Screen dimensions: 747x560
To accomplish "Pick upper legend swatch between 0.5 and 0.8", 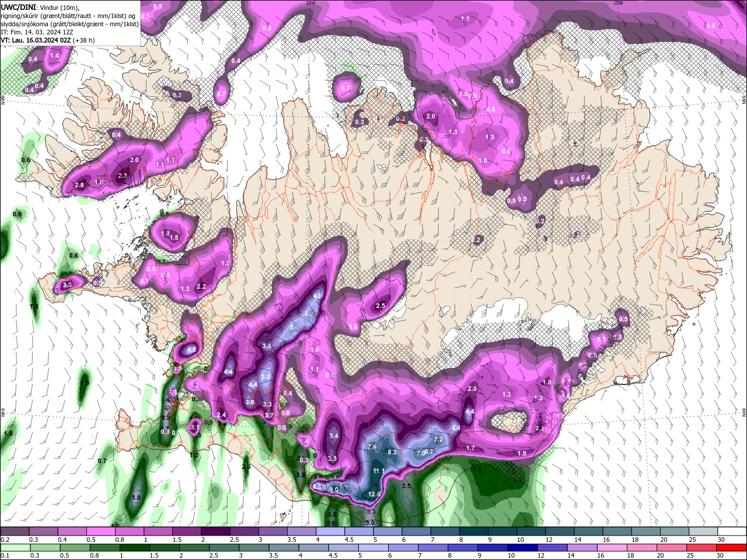I will pyautogui.click(x=100, y=531).
